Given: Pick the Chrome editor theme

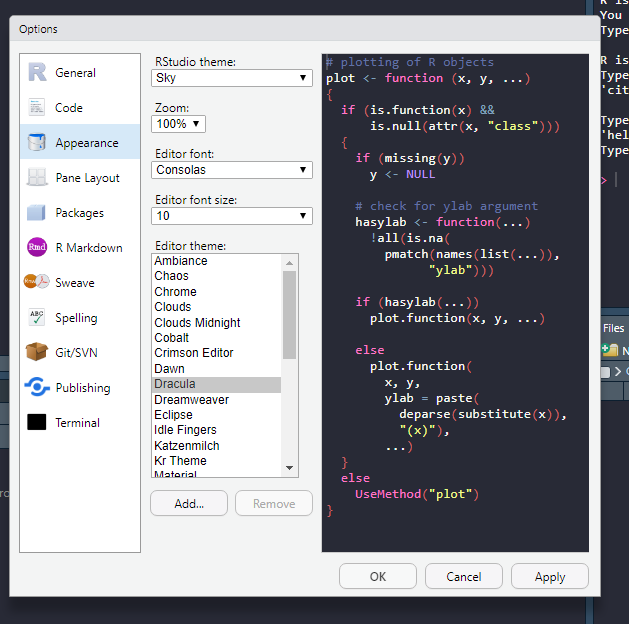Looking at the screenshot, I should (217, 292).
